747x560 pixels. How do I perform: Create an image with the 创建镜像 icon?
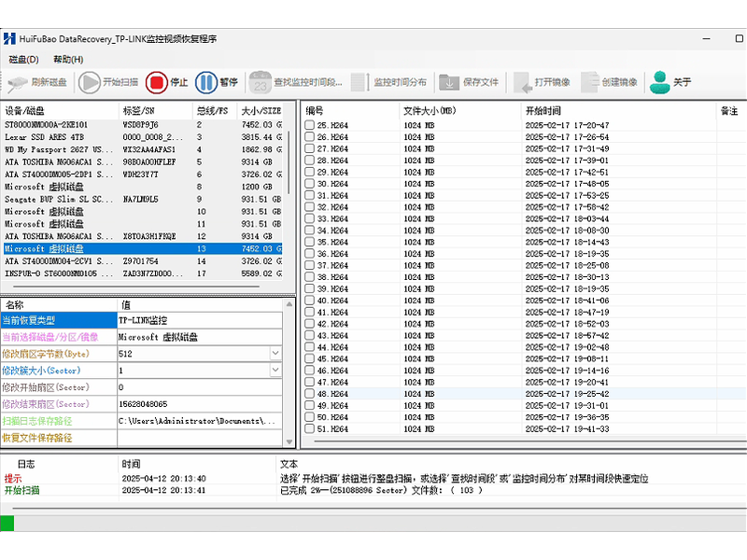[x=590, y=82]
